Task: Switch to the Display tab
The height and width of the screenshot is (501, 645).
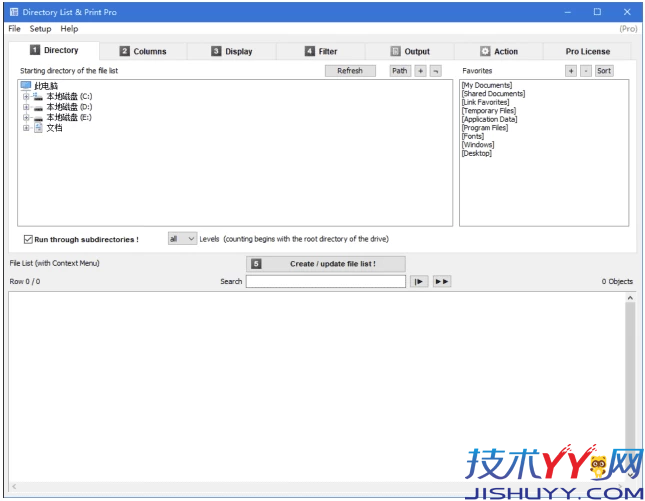Action: click(x=232, y=51)
